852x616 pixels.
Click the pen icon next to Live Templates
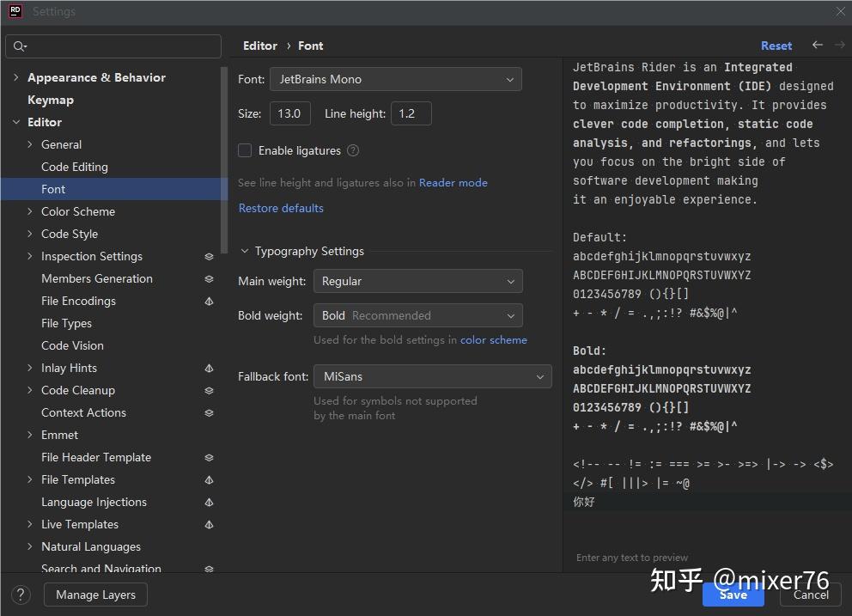point(209,524)
